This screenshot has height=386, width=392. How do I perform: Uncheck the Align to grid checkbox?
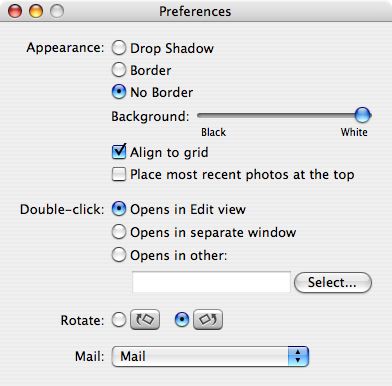[x=119, y=152]
